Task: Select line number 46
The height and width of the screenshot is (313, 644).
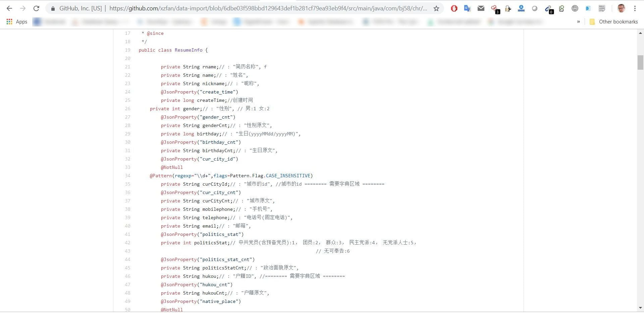Action: pos(127,276)
